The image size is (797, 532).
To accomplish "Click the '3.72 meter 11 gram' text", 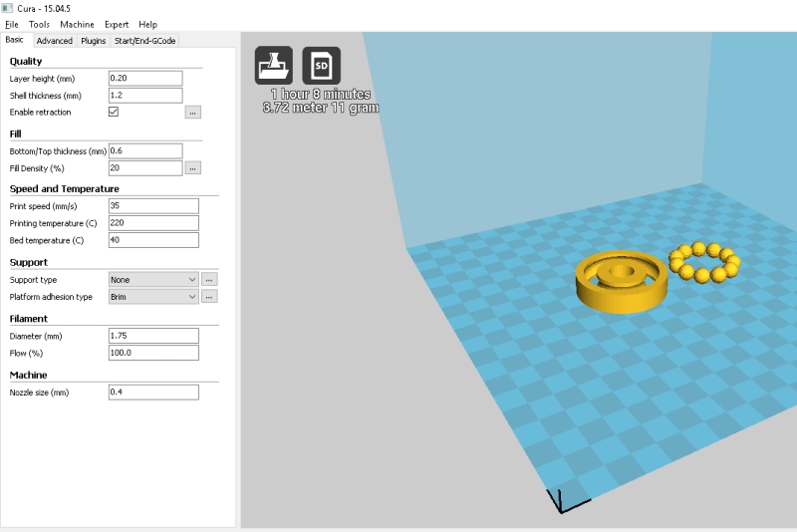I will [x=321, y=108].
